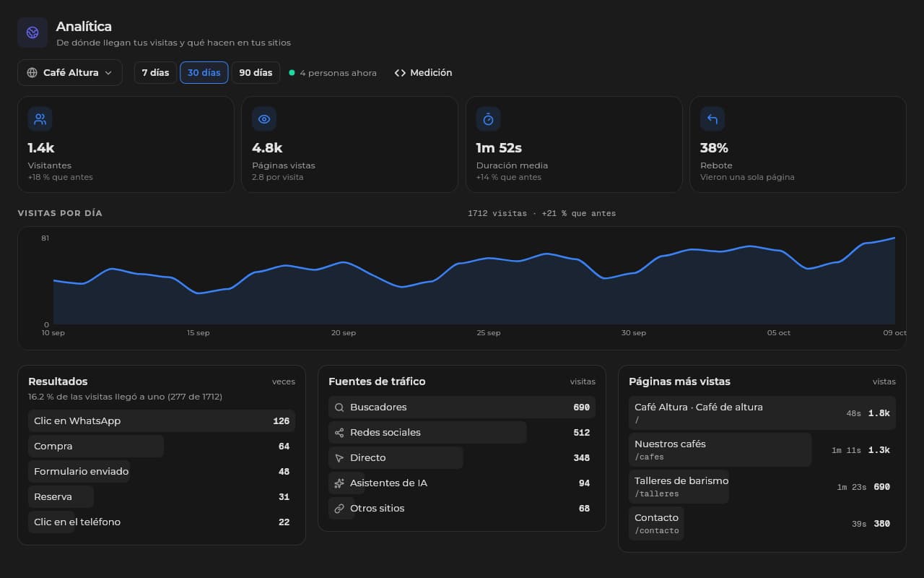Image resolution: width=924 pixels, height=578 pixels.
Task: Expand the chevron in the site selector
Action: (x=108, y=73)
